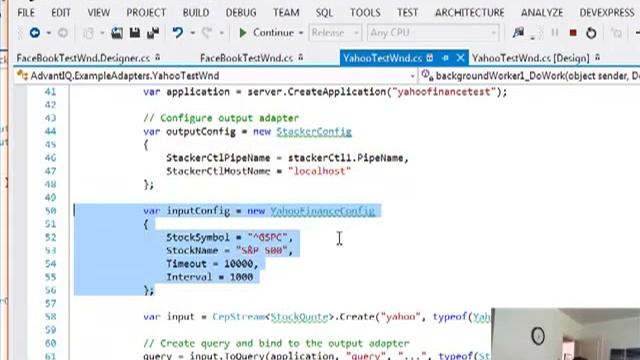
Task: Expand the Redo history dropdown arrow
Action: coord(221,33)
